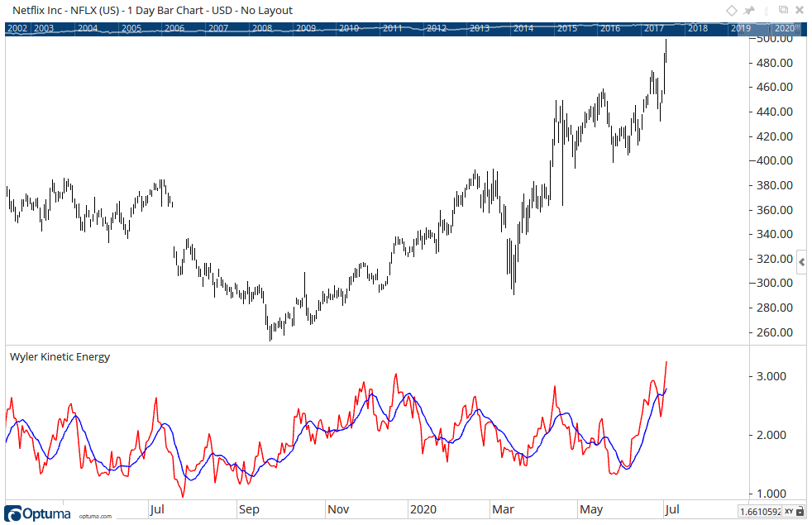Close the Netflix chart window
812x525 pixels.
[800, 11]
